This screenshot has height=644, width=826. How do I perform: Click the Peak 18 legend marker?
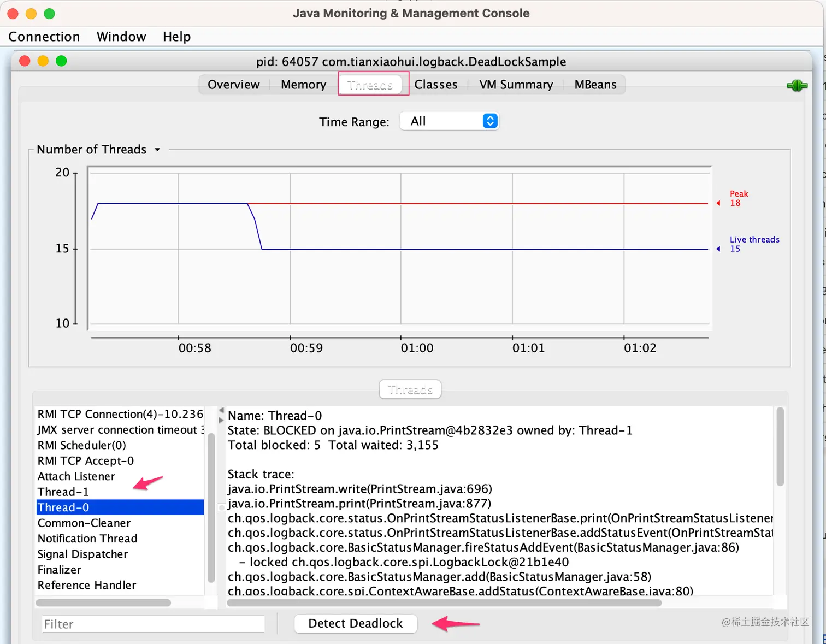point(719,203)
